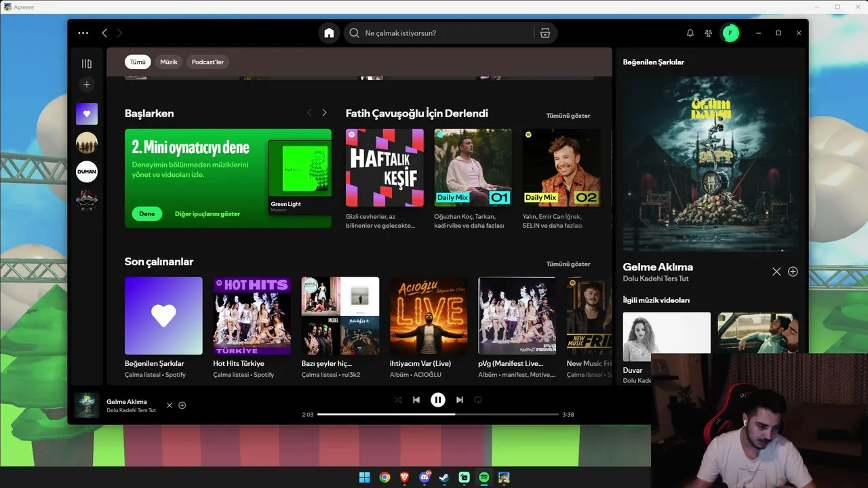Image resolution: width=868 pixels, height=488 pixels.
Task: Pause the current song
Action: point(438,400)
